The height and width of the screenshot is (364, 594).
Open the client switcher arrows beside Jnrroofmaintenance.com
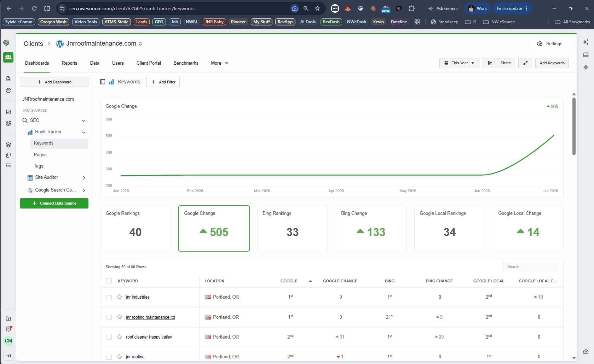pos(140,44)
